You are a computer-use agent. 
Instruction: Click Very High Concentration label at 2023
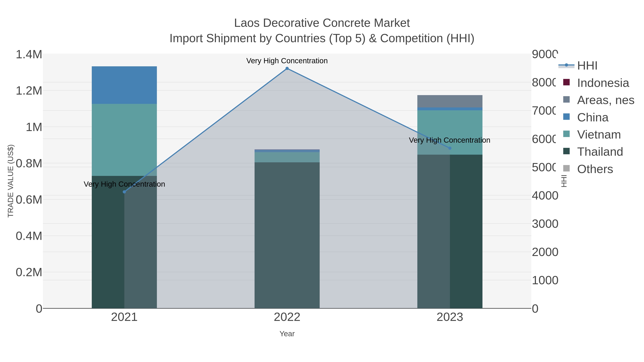450,140
